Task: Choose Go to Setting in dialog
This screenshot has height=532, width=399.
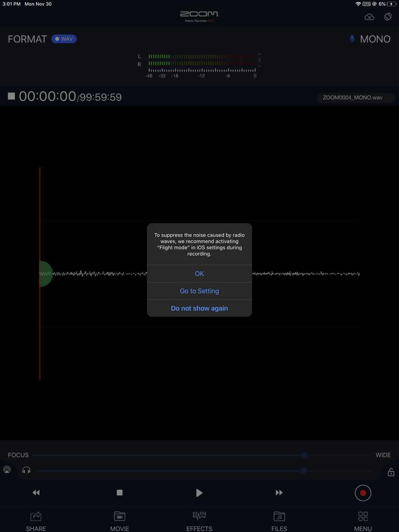Action: (x=199, y=291)
